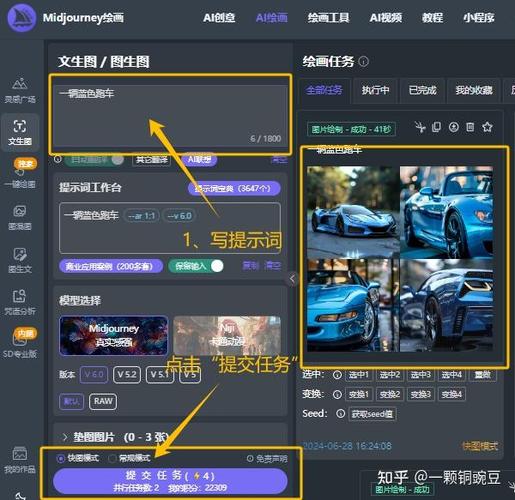
Task: Open the 提示词宝典 (3647个) button
Action: (234, 188)
